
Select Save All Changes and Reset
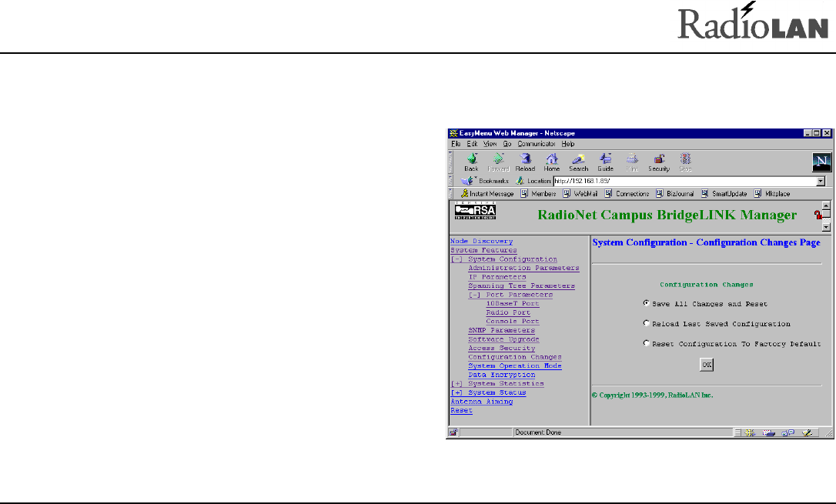click(x=647, y=304)
